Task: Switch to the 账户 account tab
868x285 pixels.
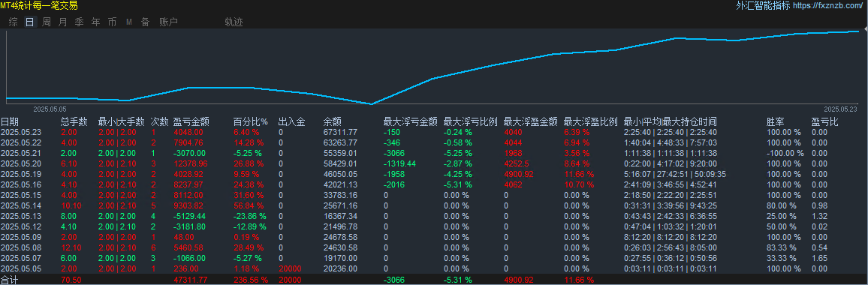Action: (168, 22)
